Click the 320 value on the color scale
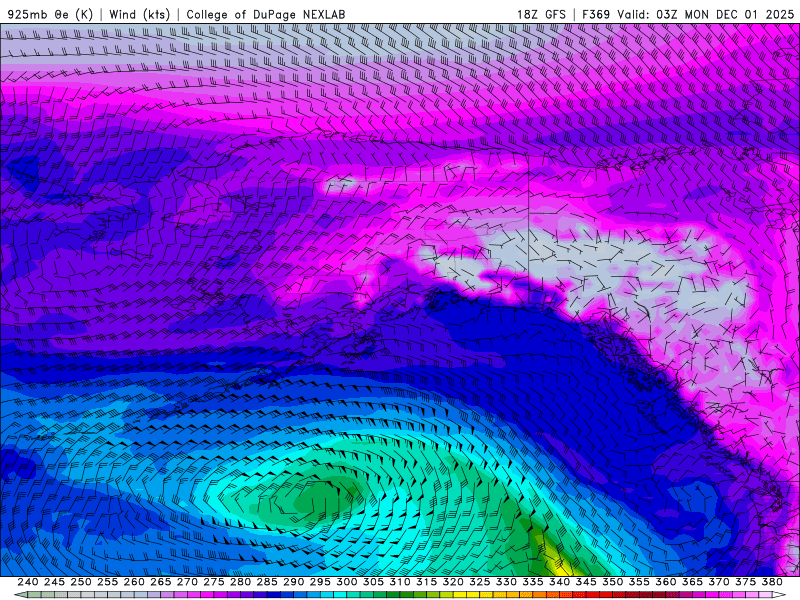Image resolution: width=800 pixels, height=600 pixels. [453, 582]
